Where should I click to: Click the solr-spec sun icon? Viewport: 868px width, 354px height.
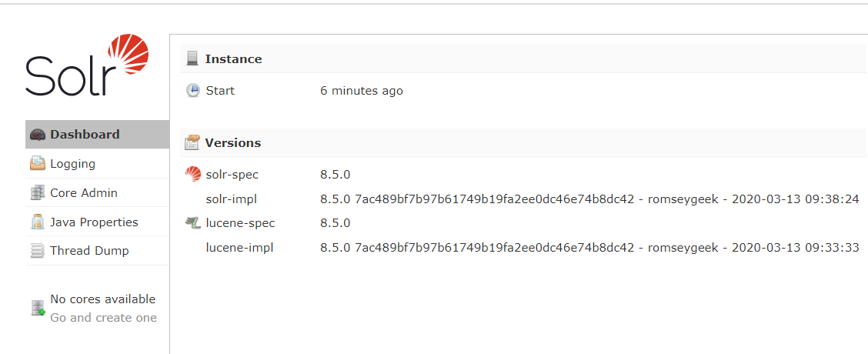pyautogui.click(x=192, y=175)
